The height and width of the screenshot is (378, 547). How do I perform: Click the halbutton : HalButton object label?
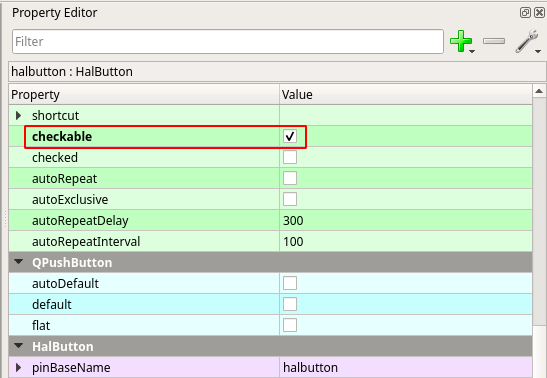pyautogui.click(x=72, y=71)
